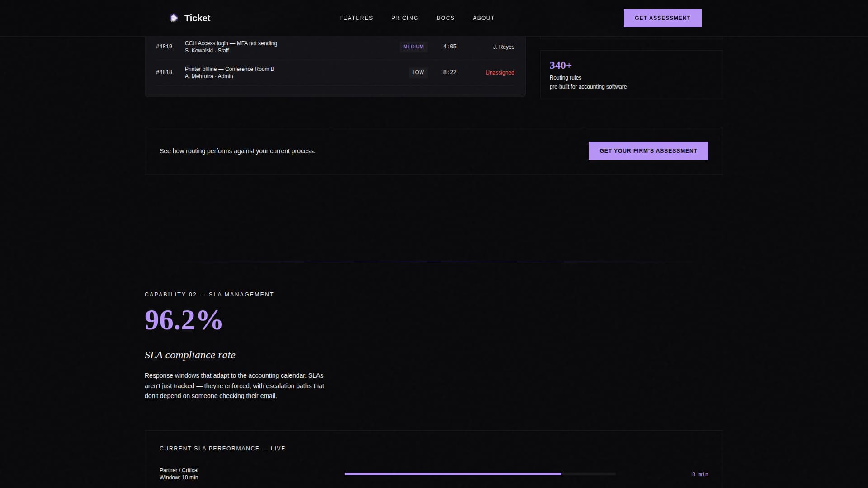The height and width of the screenshot is (488, 868).
Task: Click the MEDIUM priority badge
Action: click(413, 47)
